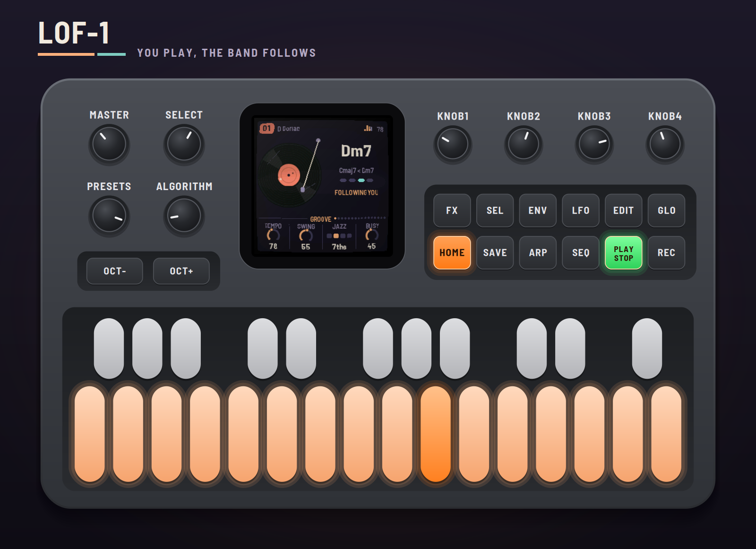
Task: Click the large Dm7 chord name
Action: pos(356,151)
